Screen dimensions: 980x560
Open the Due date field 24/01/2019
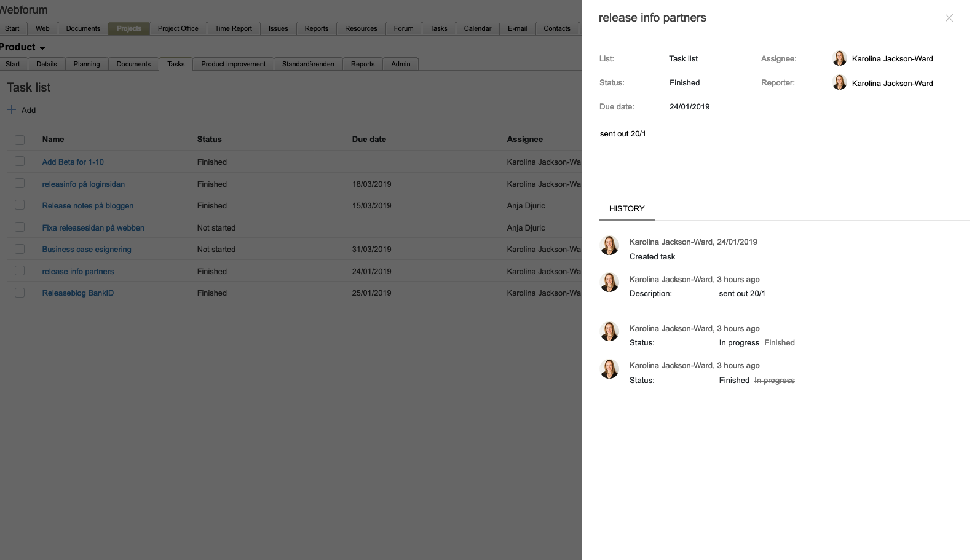(689, 106)
